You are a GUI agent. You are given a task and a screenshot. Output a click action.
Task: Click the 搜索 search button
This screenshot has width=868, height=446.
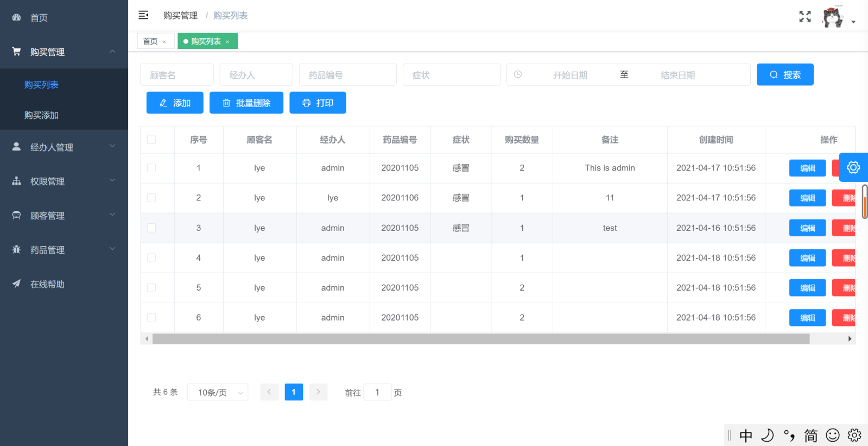(785, 74)
